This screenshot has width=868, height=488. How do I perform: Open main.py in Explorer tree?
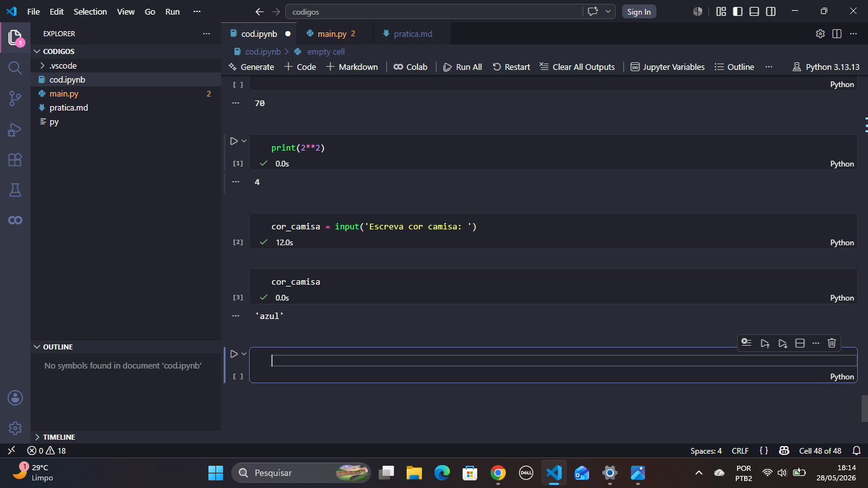click(x=126, y=93)
